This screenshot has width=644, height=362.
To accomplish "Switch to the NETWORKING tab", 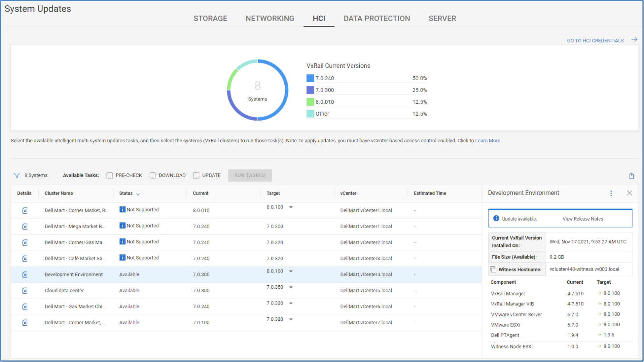I will (270, 19).
